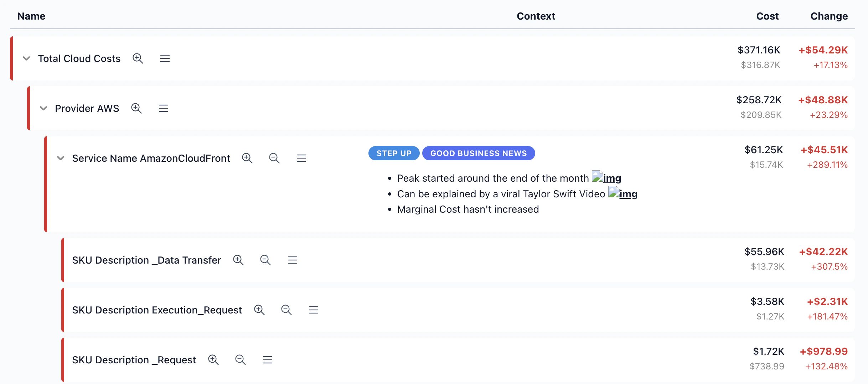868x384 pixels.
Task: Zoom out of Service Name AmazonCloudFront
Action: 274,158
